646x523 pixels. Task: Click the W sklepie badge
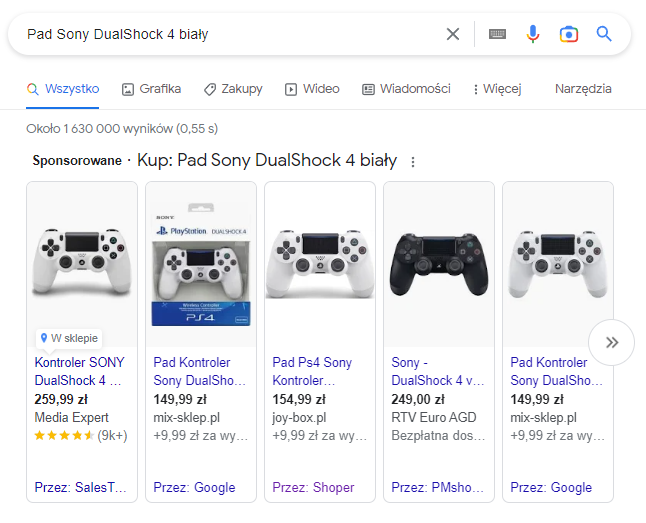pyautogui.click(x=69, y=338)
